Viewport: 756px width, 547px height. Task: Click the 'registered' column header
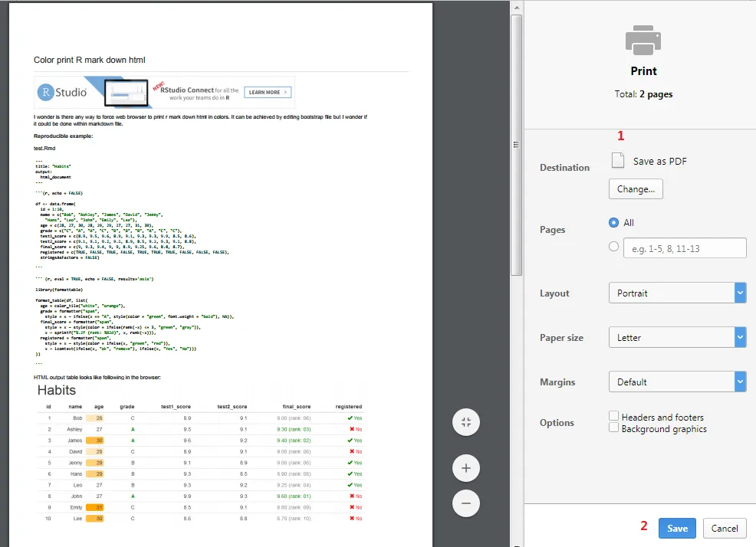349,406
